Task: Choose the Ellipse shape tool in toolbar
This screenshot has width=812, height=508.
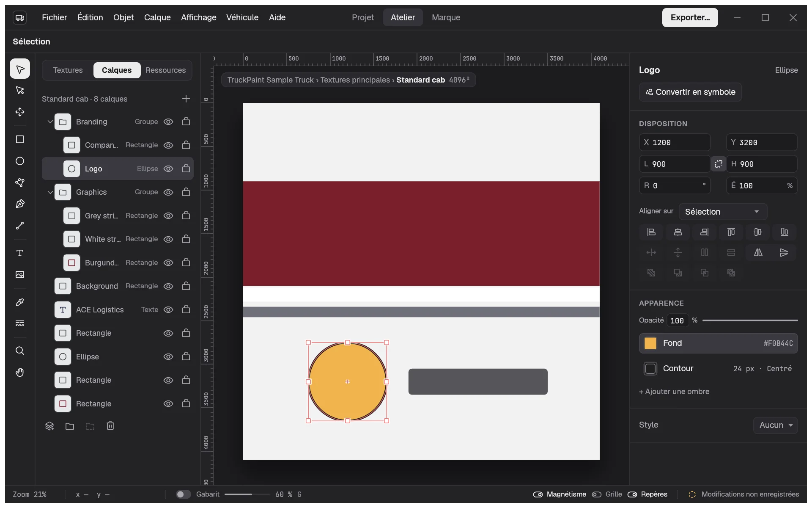Action: [20, 161]
